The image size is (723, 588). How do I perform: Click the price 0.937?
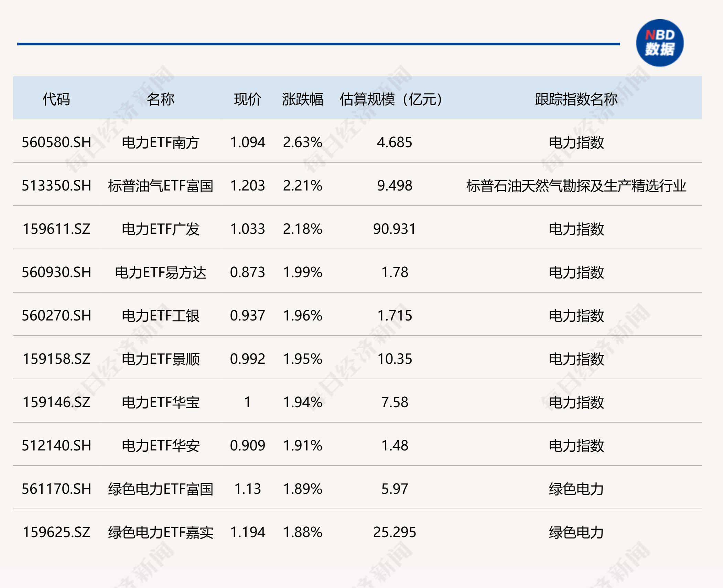tap(248, 316)
